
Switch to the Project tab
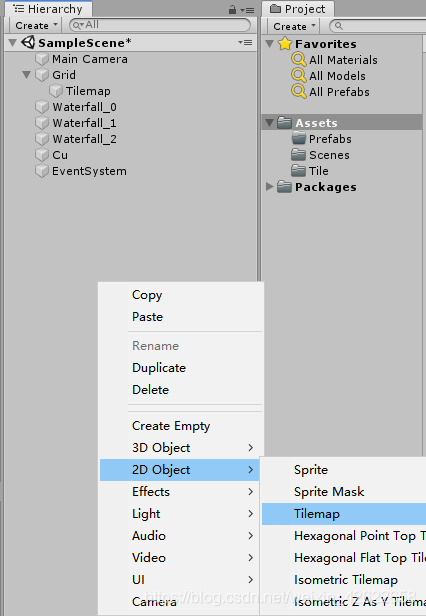pos(298,9)
